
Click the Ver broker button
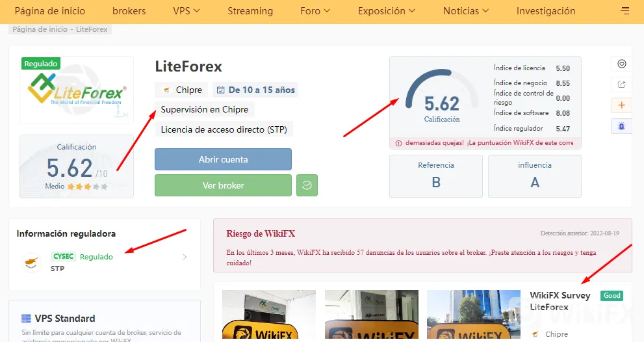point(223,185)
